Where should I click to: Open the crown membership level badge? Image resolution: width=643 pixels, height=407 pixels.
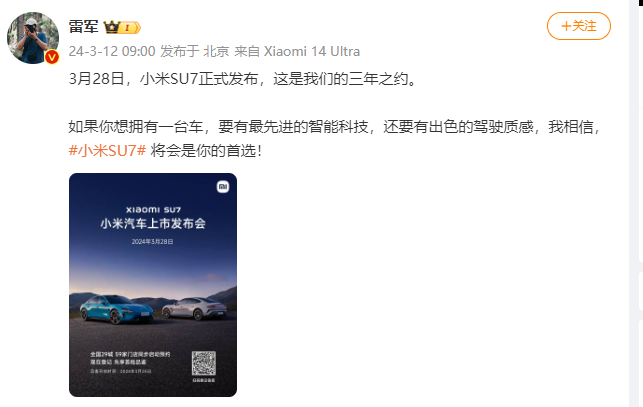(x=122, y=27)
